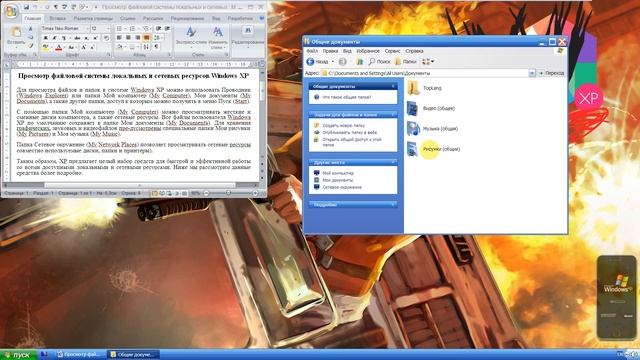Open the Times New Roman font dropdown
Screen dimensions: 640x360
(87, 29)
